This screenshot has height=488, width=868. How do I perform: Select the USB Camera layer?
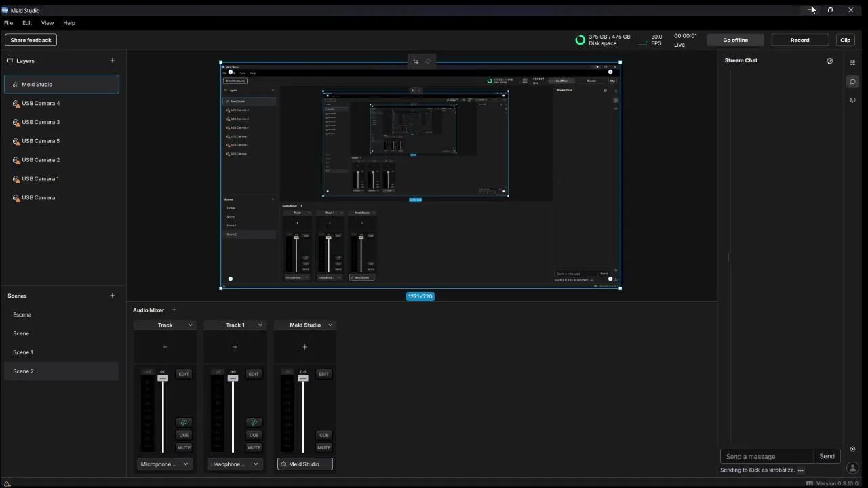[x=62, y=198]
